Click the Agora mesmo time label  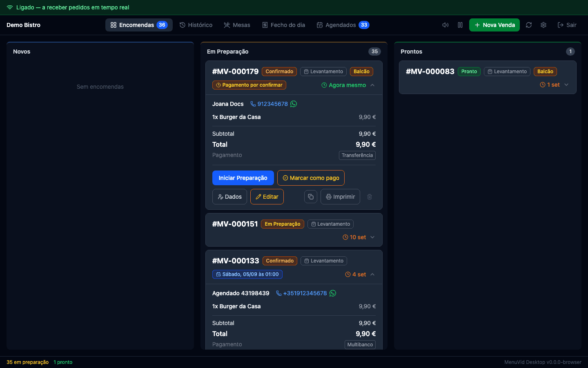tap(344, 85)
